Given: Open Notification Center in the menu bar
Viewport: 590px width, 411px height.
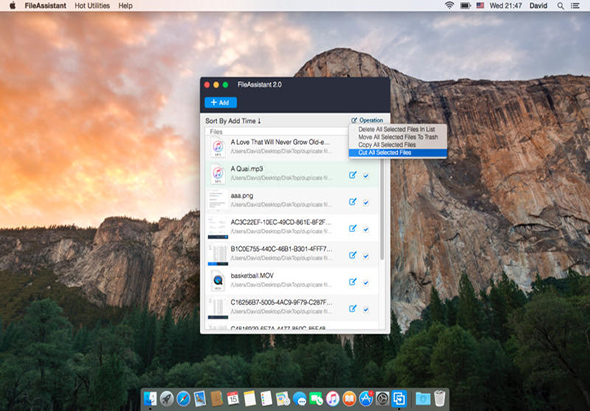Looking at the screenshot, I should (x=575, y=6).
